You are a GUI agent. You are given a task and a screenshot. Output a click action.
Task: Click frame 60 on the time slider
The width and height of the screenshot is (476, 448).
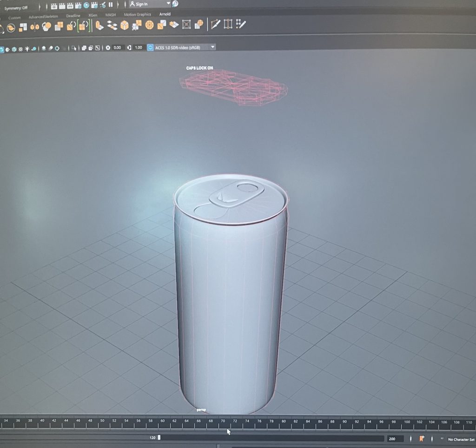coord(162,421)
